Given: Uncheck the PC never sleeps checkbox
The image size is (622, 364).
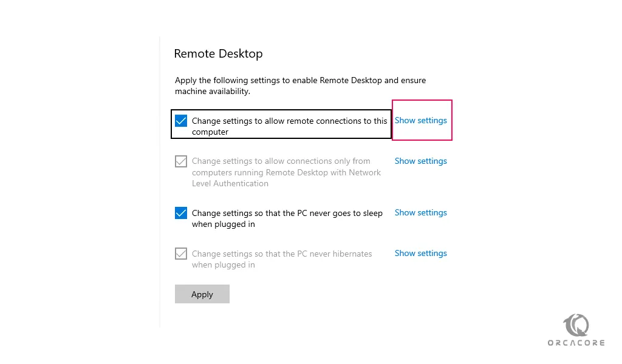Looking at the screenshot, I should pyautogui.click(x=181, y=213).
